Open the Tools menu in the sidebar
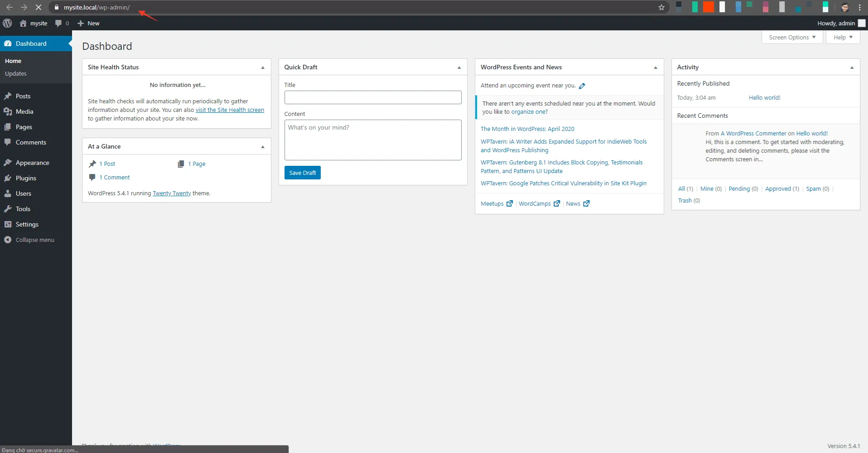Screen dimensions: 868x453 tap(36, 209)
